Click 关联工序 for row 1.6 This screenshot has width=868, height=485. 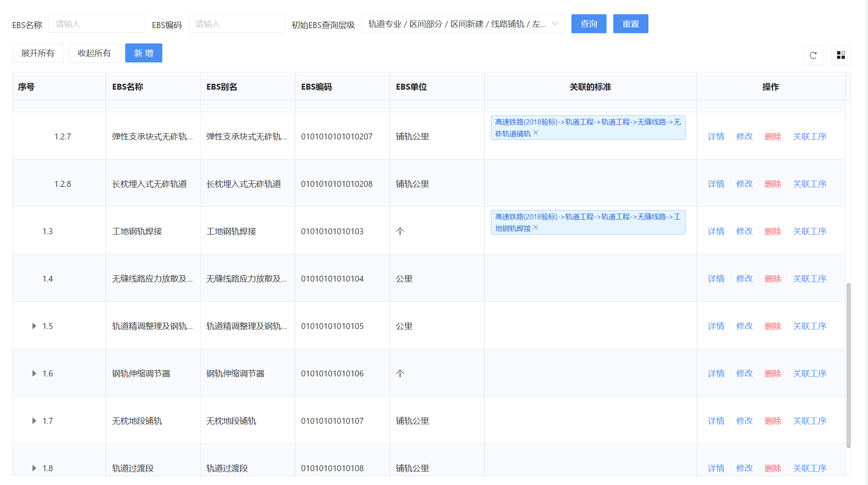point(810,374)
